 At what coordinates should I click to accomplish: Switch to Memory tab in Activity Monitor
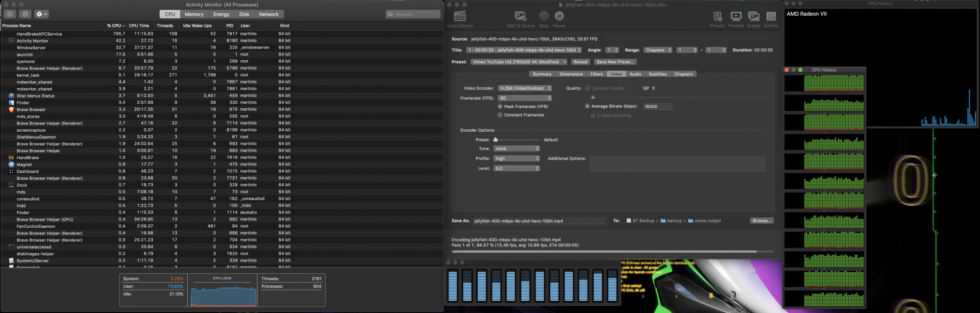click(x=194, y=14)
